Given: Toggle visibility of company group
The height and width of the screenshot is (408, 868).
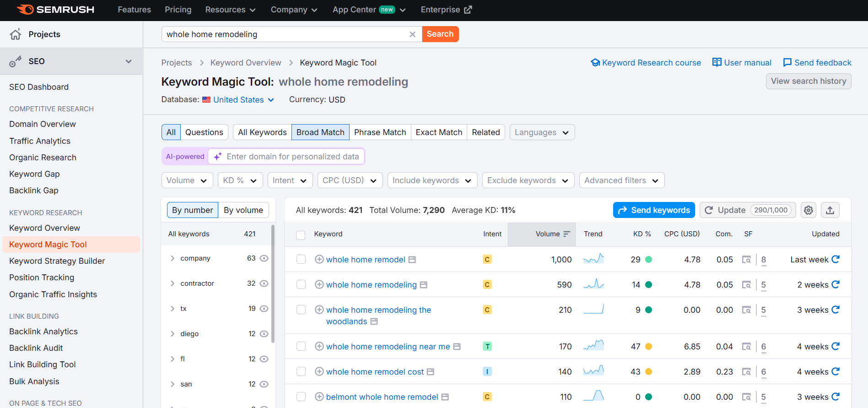Looking at the screenshot, I should (264, 258).
